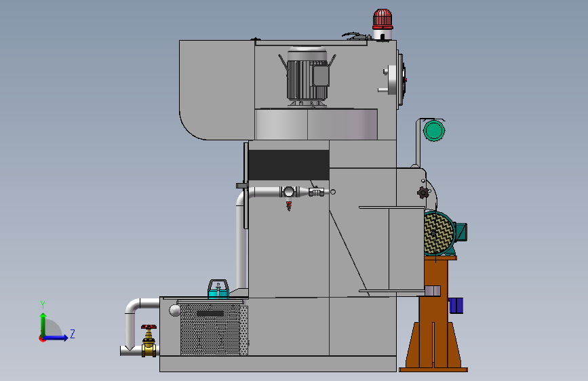
Task: Pick the black star knob
Action: 423,193
